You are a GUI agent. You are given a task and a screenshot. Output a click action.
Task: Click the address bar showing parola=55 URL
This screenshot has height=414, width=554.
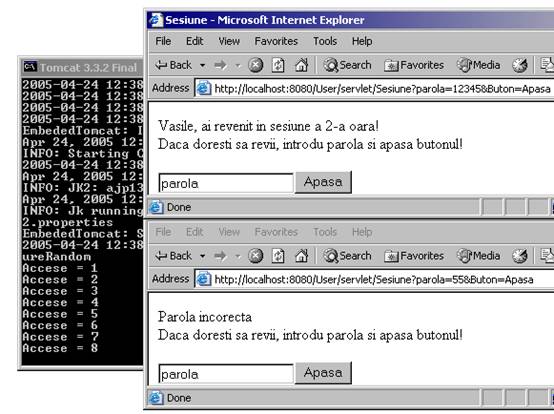coord(374,280)
